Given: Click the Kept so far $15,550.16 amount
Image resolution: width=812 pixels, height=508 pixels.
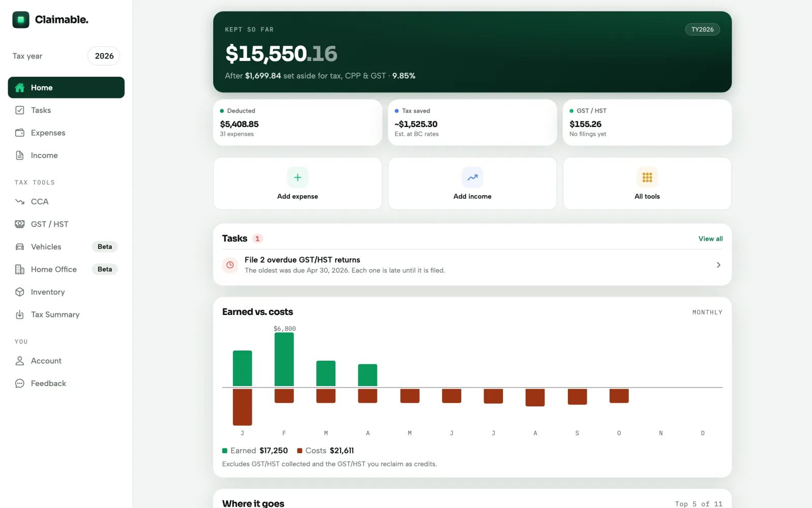Looking at the screenshot, I should pyautogui.click(x=281, y=54).
